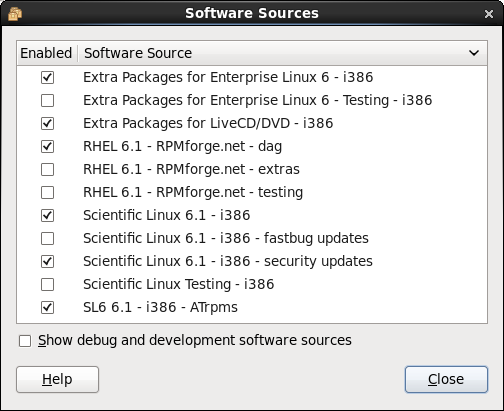Uncheck the Scientific Linux 6.1 - i386 base source
The height and width of the screenshot is (411, 504).
click(47, 215)
